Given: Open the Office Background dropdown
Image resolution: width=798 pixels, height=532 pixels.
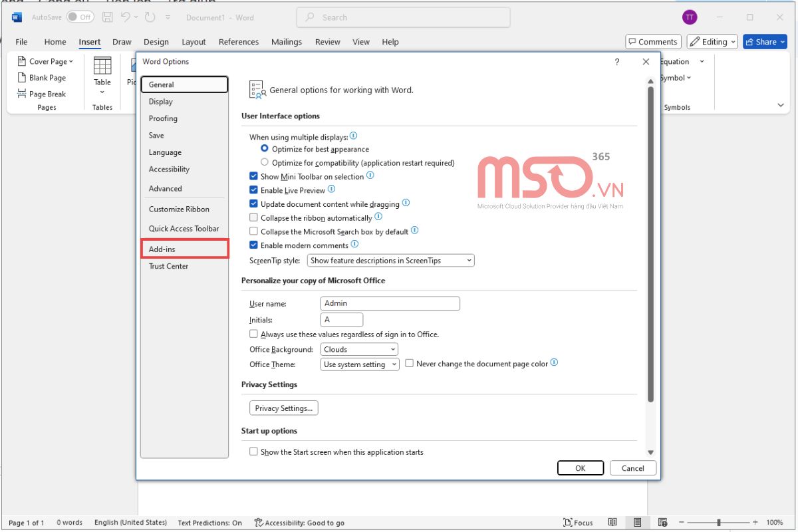Looking at the screenshot, I should 359,349.
